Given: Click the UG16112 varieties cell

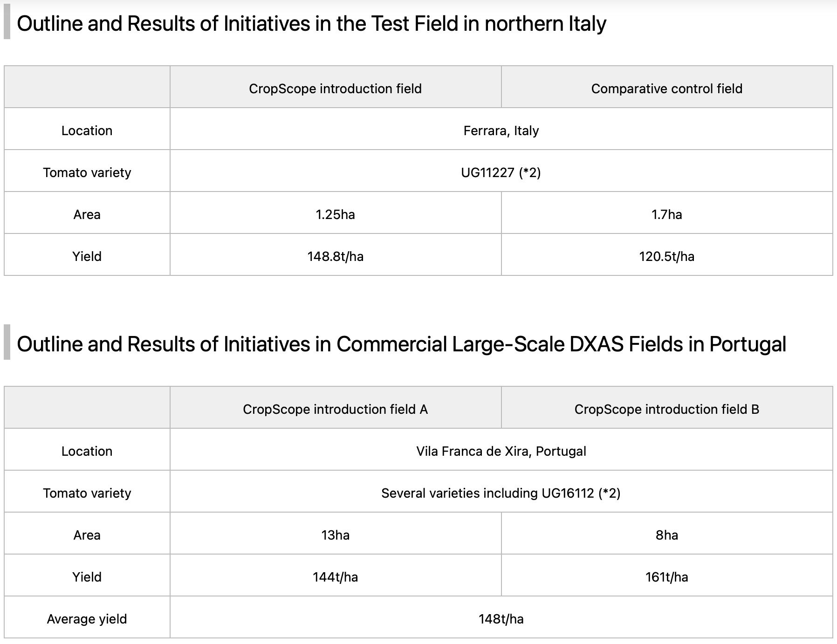Looking at the screenshot, I should (501, 492).
